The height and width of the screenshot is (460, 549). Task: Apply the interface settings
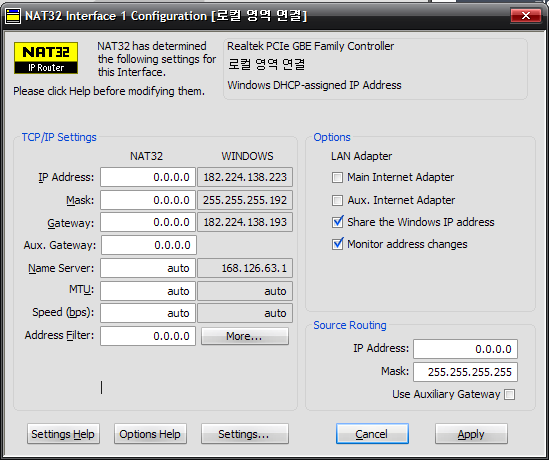[x=471, y=434]
